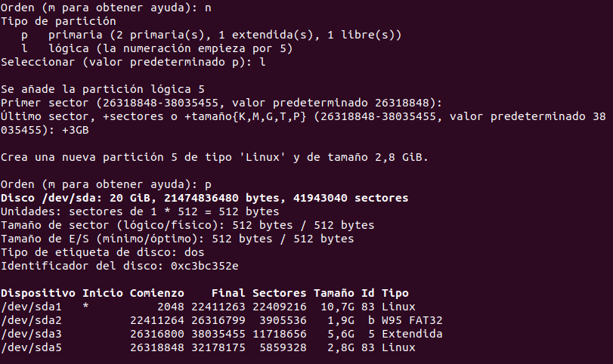Click the first 'Orden' prompt ending in n
The height and width of the screenshot is (364, 613).
(x=106, y=8)
